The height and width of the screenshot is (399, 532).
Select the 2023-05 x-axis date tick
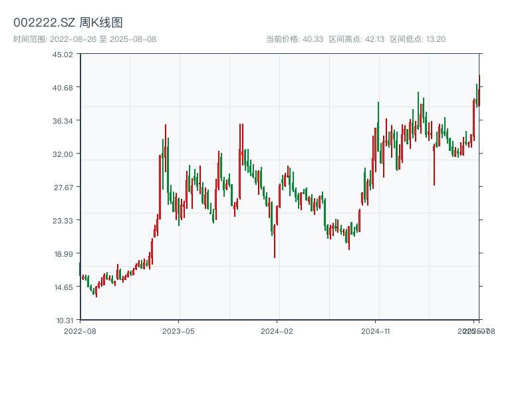click(178, 331)
